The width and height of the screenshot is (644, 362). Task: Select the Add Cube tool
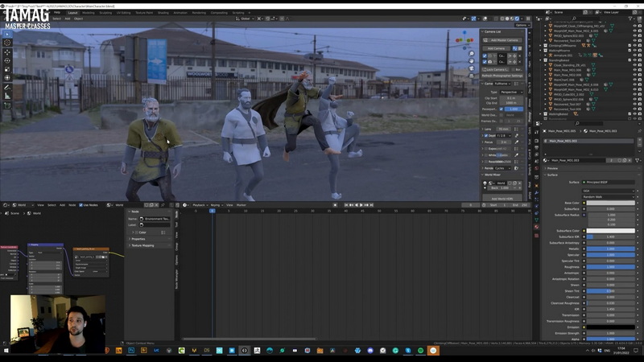pyautogui.click(x=7, y=106)
